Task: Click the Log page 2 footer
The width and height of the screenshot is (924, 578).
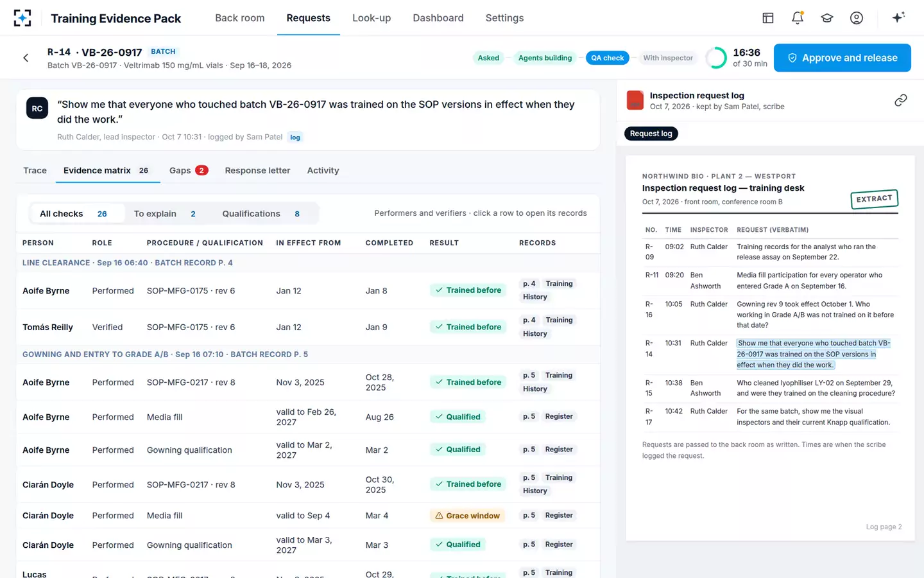Action: point(884,527)
